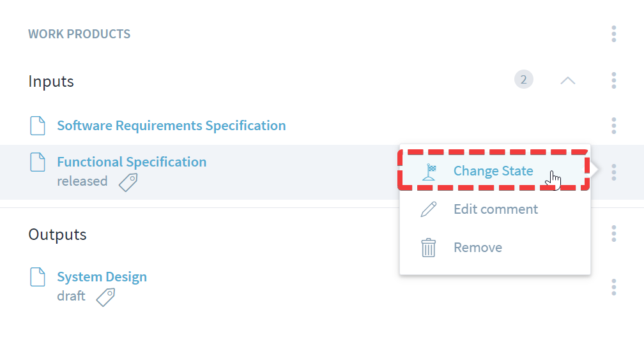
Task: Open the Software Requirements Specification three-dot menu
Action: tap(613, 126)
